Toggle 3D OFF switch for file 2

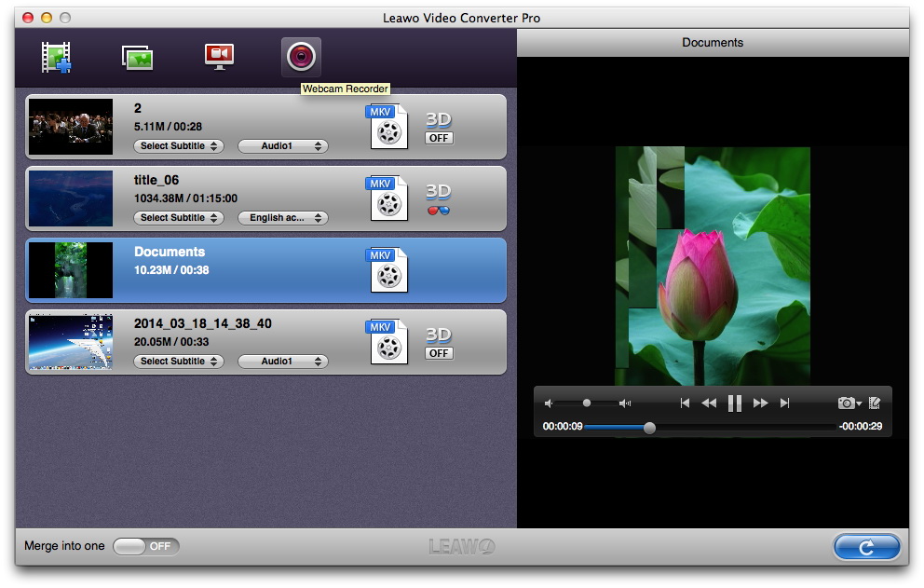click(x=439, y=138)
